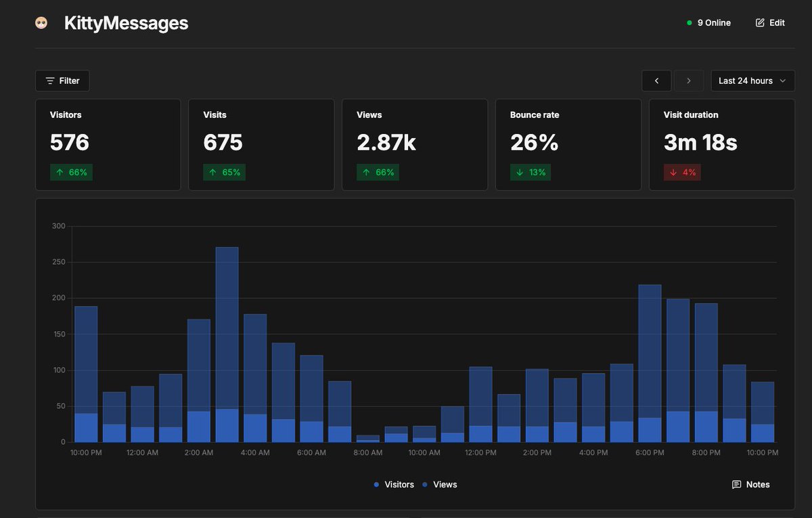The width and height of the screenshot is (812, 518).
Task: Select the KittyMessages website title
Action: pyautogui.click(x=126, y=23)
